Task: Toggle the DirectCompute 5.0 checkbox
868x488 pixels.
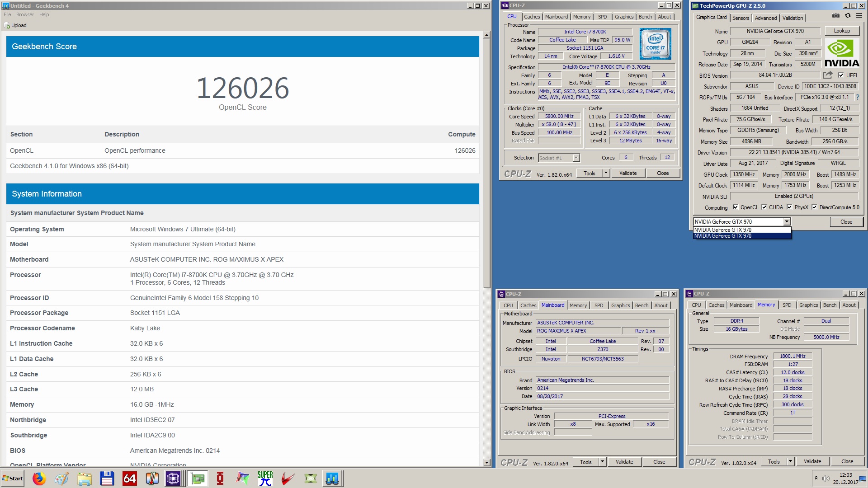Action: pyautogui.click(x=814, y=207)
